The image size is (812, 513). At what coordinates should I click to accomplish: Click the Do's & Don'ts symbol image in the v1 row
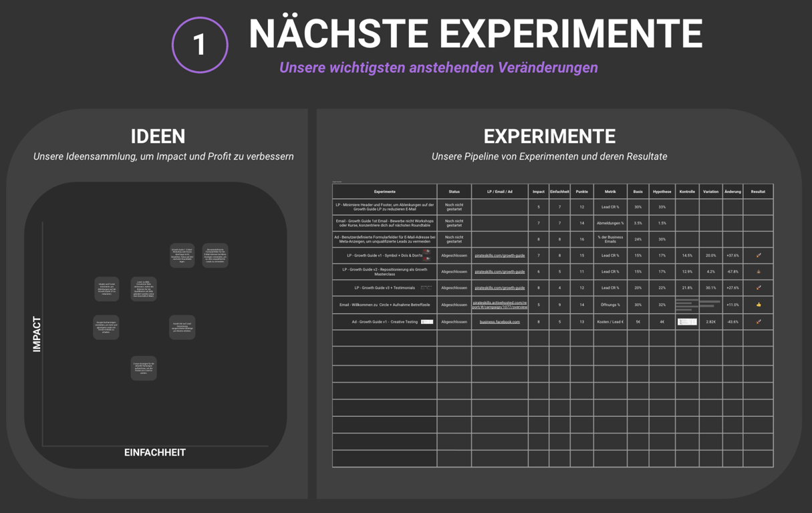click(427, 254)
